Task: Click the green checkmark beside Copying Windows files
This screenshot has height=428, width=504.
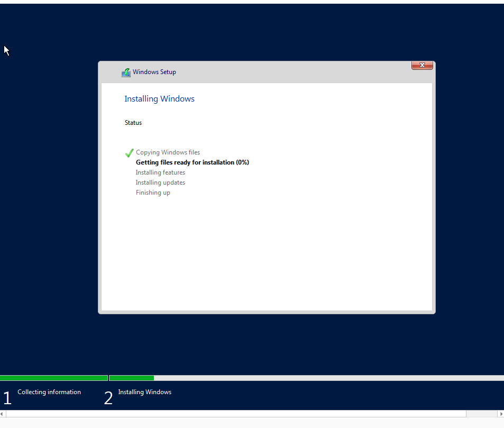Action: click(129, 153)
